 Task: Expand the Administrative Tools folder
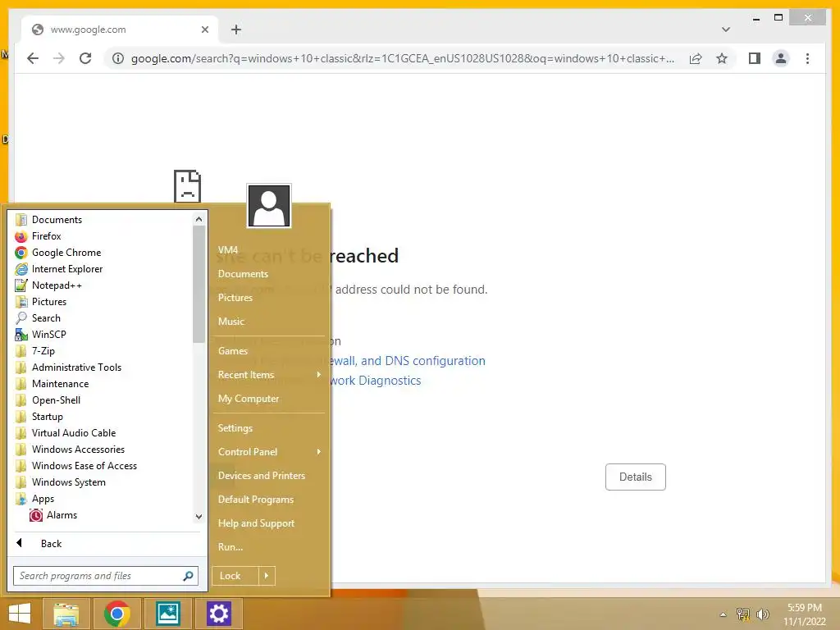pos(76,367)
